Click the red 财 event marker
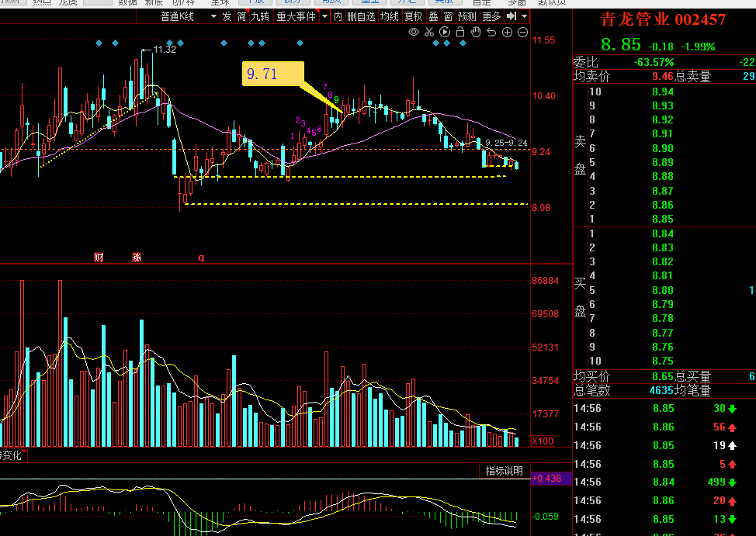The width and height of the screenshot is (756, 536). (99, 258)
